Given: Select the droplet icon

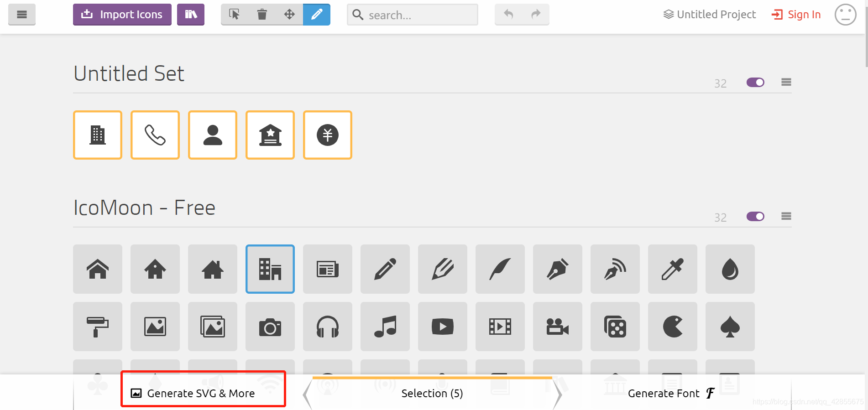Looking at the screenshot, I should click(x=730, y=269).
